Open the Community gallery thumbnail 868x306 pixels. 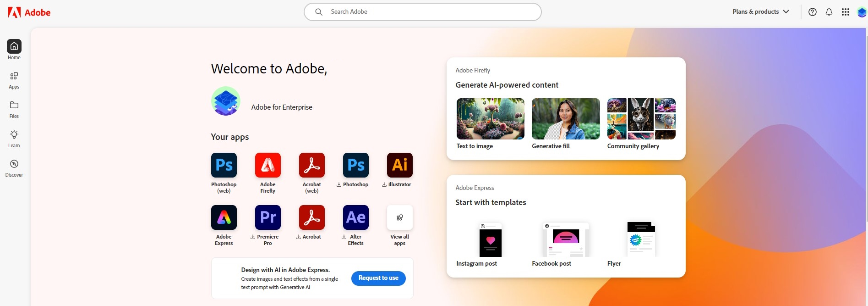[641, 119]
